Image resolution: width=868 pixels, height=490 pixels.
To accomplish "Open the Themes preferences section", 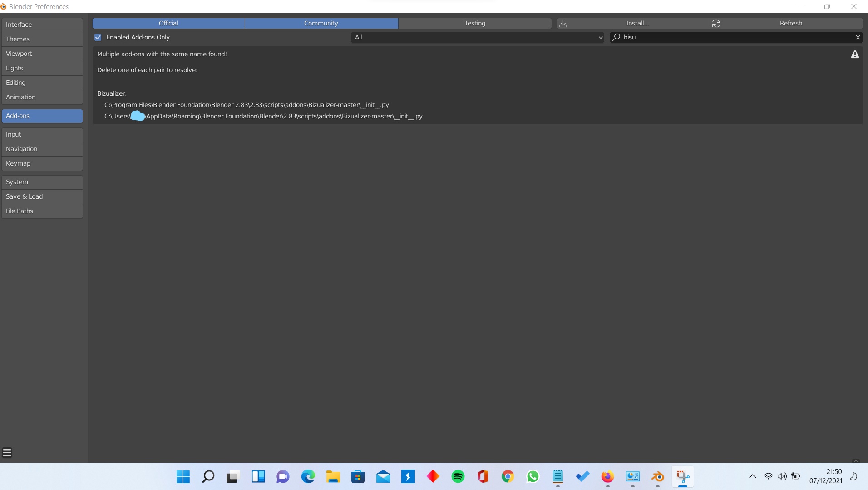I will pos(42,39).
